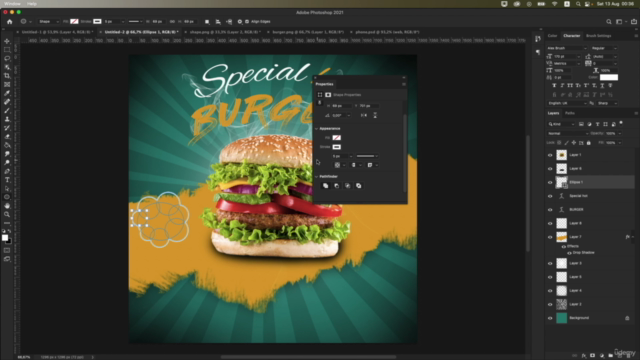Toggle the Drop Shadow effect visibility
The width and height of the screenshot is (640, 360).
(569, 253)
